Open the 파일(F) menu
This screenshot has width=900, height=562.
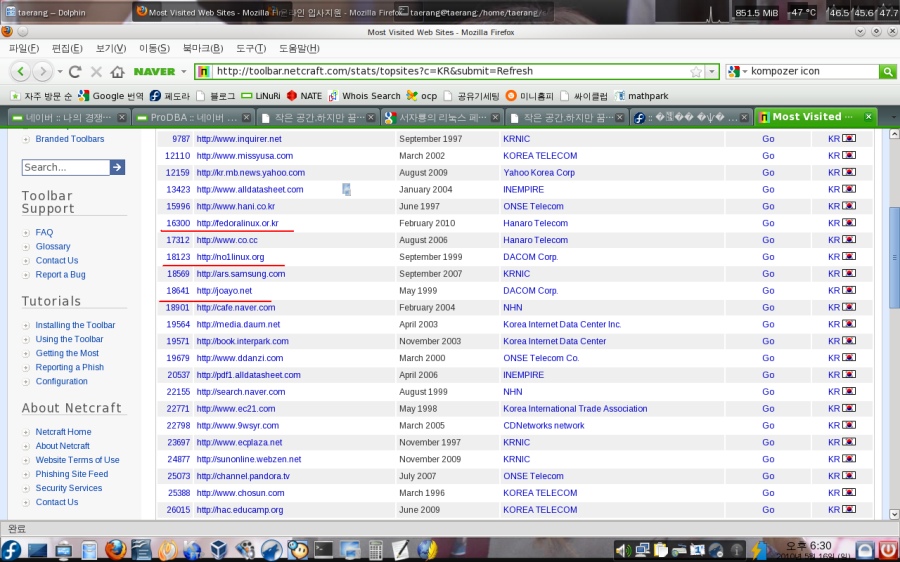(x=24, y=48)
